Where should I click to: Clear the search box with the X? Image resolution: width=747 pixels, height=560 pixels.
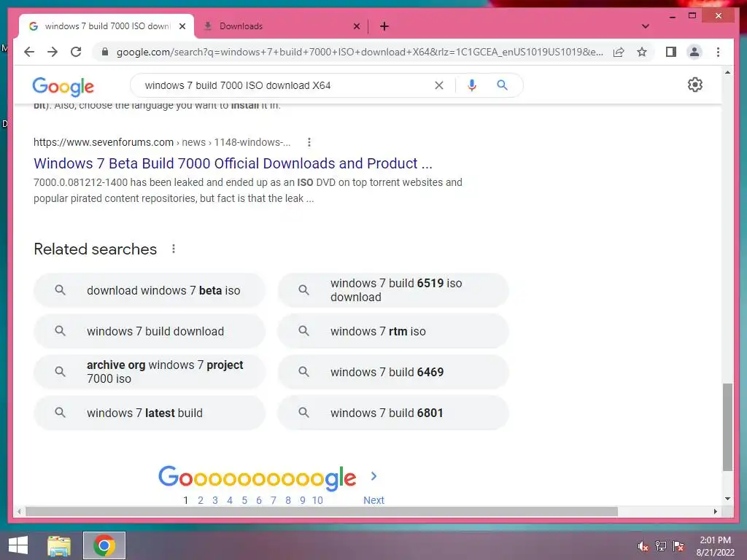(x=438, y=85)
